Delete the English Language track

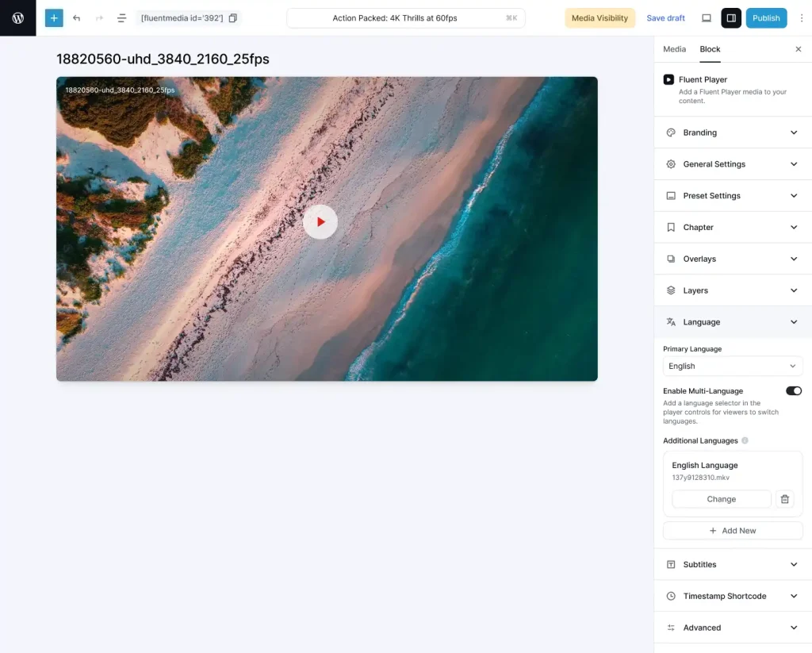point(784,499)
